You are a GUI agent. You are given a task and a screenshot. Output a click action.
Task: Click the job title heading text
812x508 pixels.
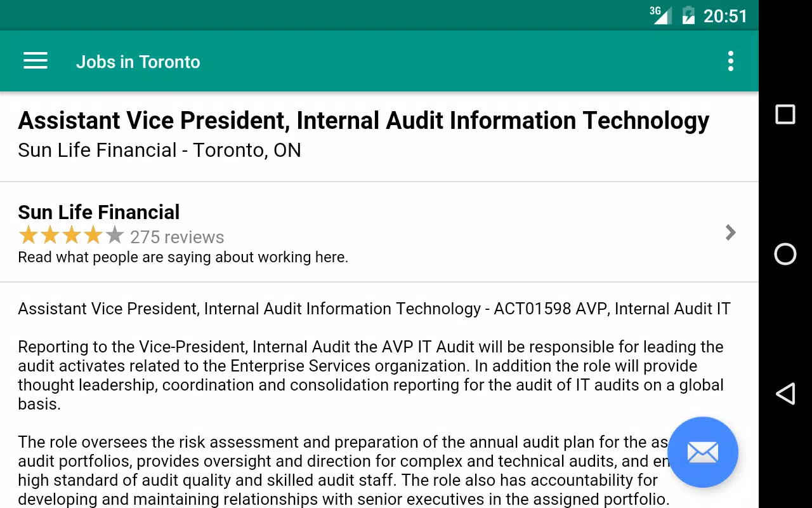point(363,121)
